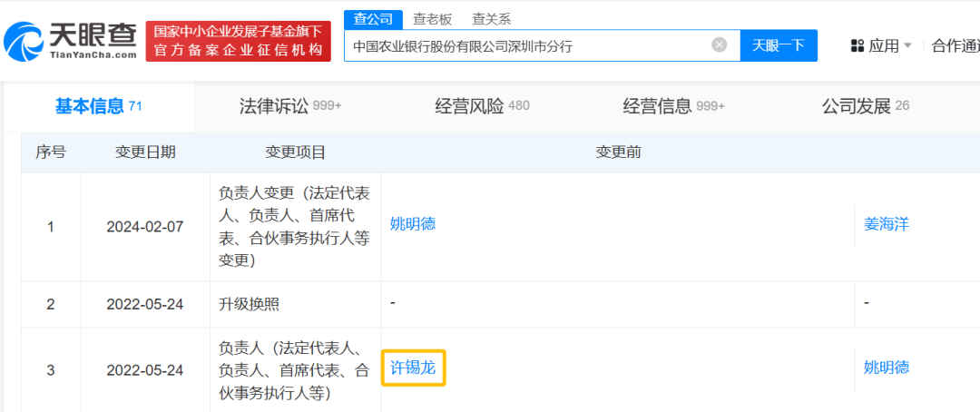This screenshot has width=980, height=412.
Task: Open 姚明德 link in row 1 变更前
Action: [413, 224]
